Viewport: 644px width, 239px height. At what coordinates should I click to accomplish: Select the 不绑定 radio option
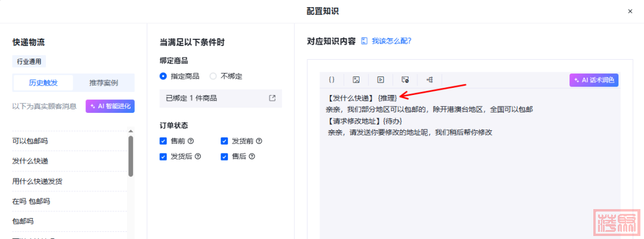click(213, 76)
